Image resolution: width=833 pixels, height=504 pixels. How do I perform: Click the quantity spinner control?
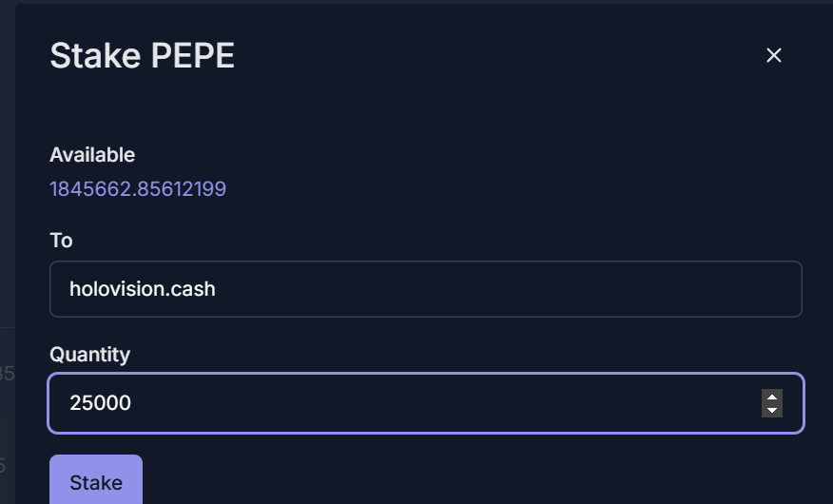[772, 403]
